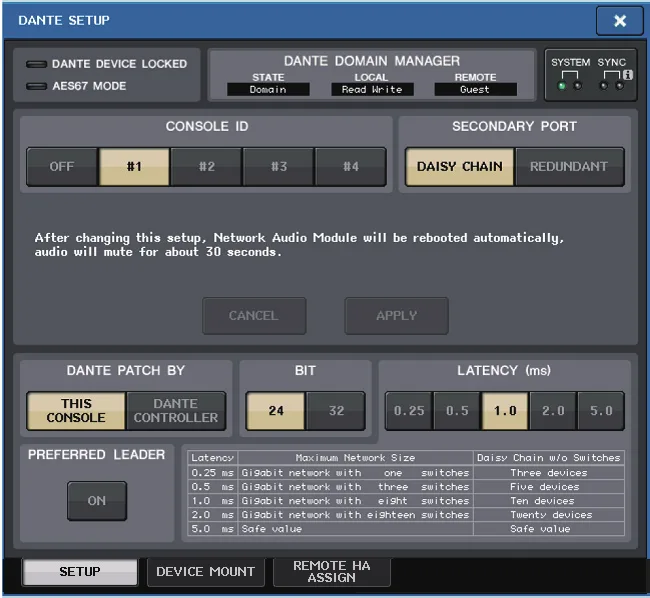Screen dimensions: 650x598
Task: Click the DANTE DEVICE LOCKED indicator
Action: (x=36, y=64)
